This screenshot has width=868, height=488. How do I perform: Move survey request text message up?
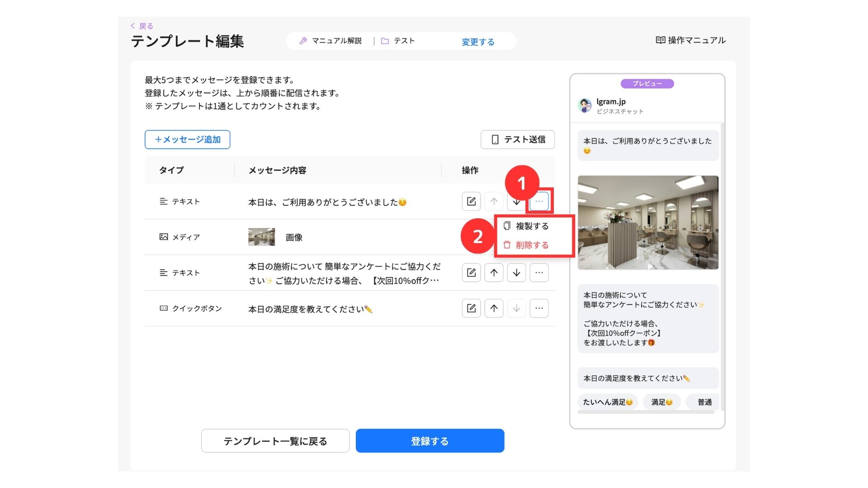click(494, 272)
